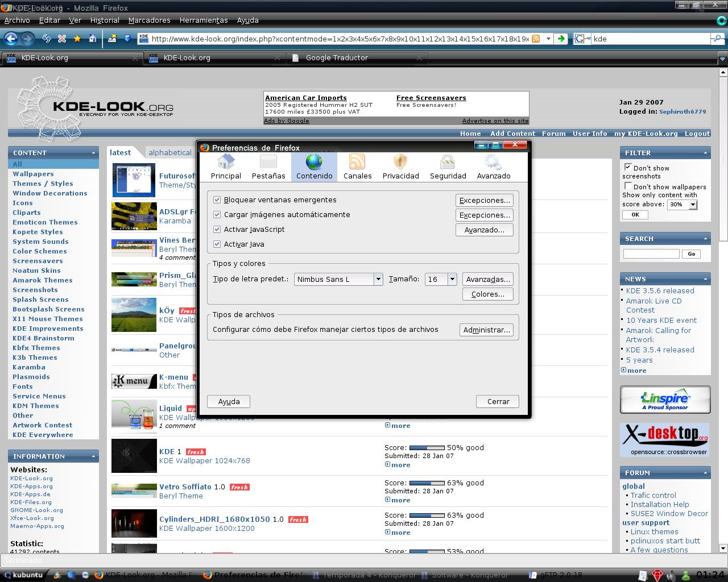Click the green Go arrow next to address bar
This screenshot has height=582, width=728.
point(561,39)
